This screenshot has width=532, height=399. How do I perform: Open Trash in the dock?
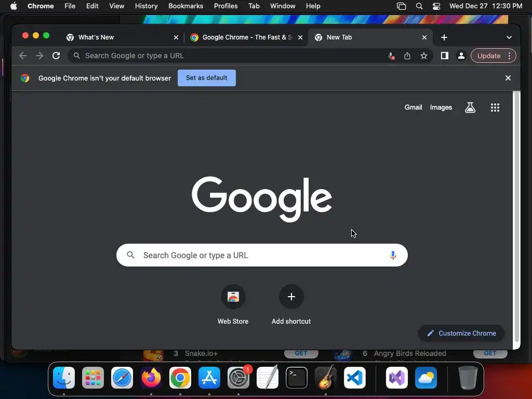(468, 378)
